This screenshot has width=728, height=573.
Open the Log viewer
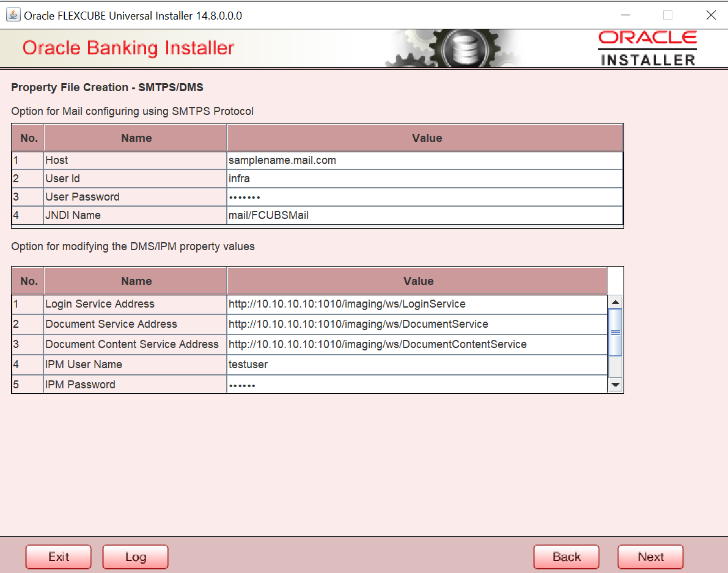[135, 556]
